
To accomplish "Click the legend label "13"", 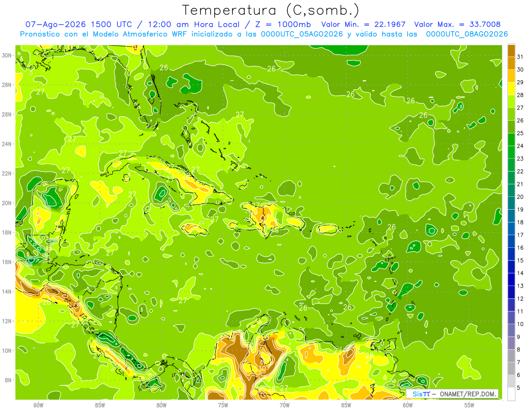I will [520, 286].
